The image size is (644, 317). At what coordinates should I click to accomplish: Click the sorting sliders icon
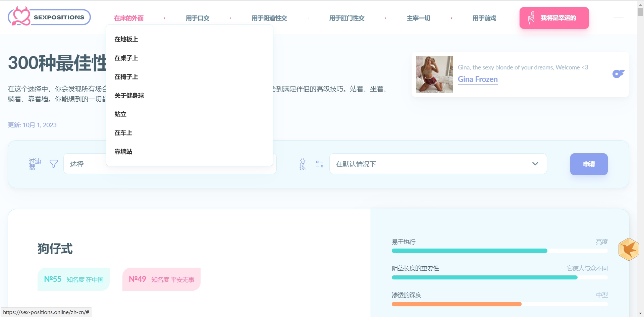[319, 164]
